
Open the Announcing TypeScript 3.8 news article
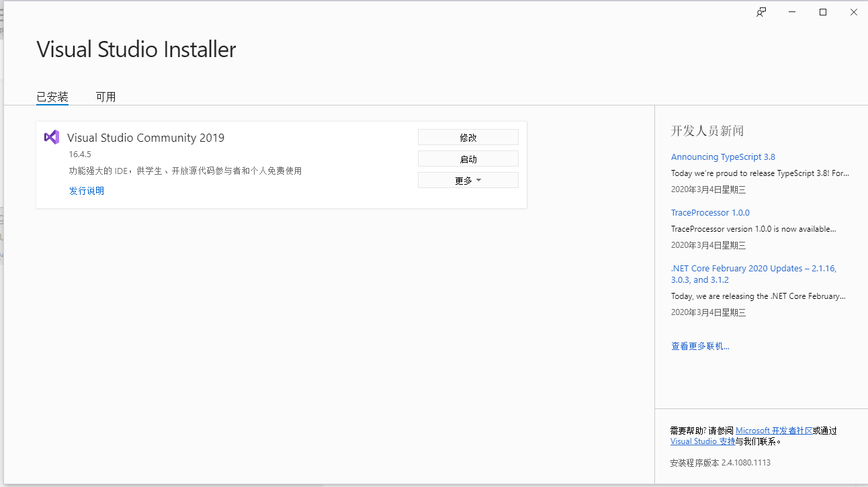click(x=723, y=157)
